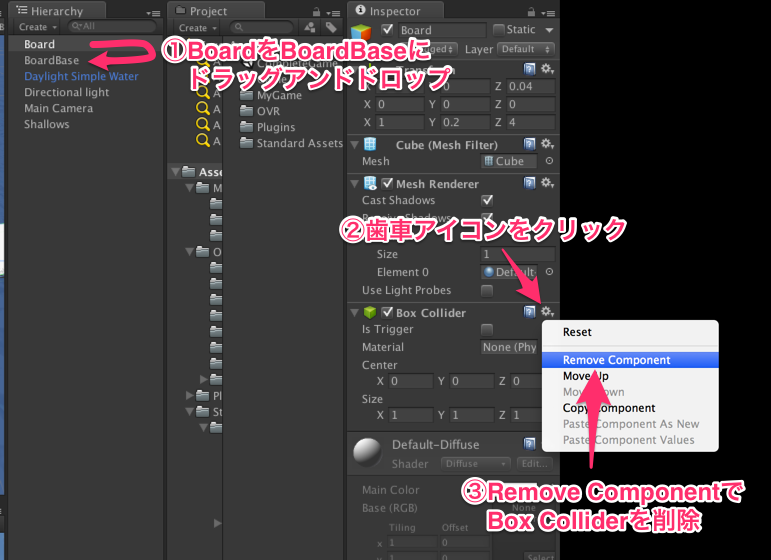Open the Hierarchy panel options menu
The image size is (771, 560).
pos(153,13)
